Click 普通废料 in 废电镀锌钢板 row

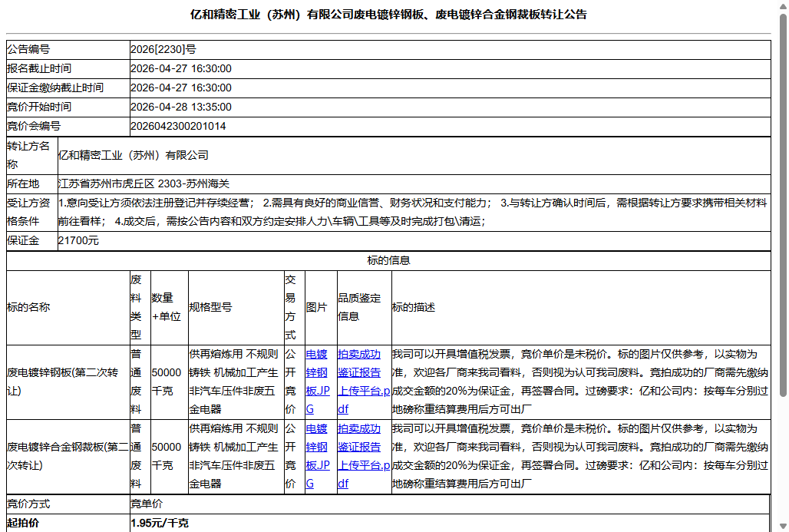tap(137, 382)
